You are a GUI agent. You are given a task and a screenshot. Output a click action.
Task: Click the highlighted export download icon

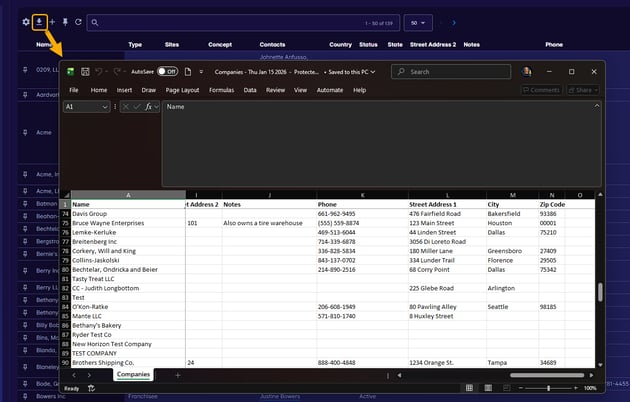pyautogui.click(x=40, y=21)
